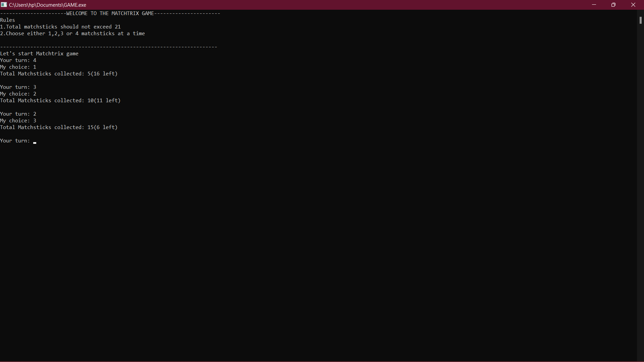This screenshot has height=362, width=644.
Task: Close the GAME.exe console window
Action: (x=633, y=5)
